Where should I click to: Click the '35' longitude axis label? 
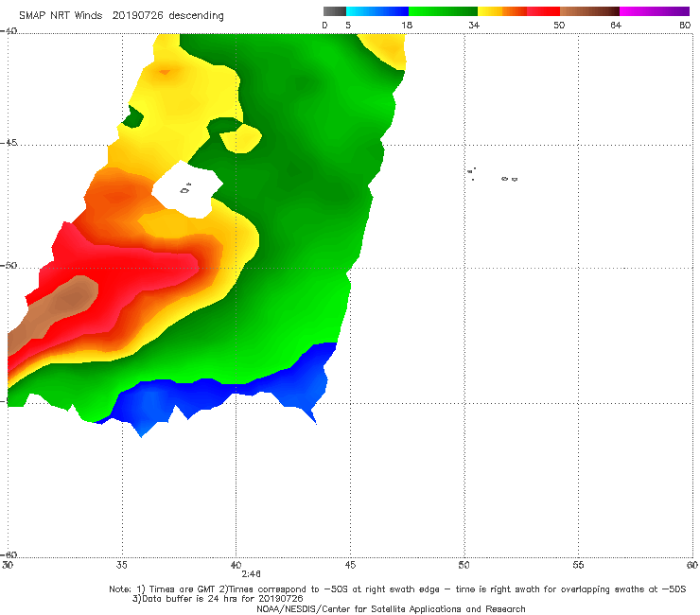121,565
